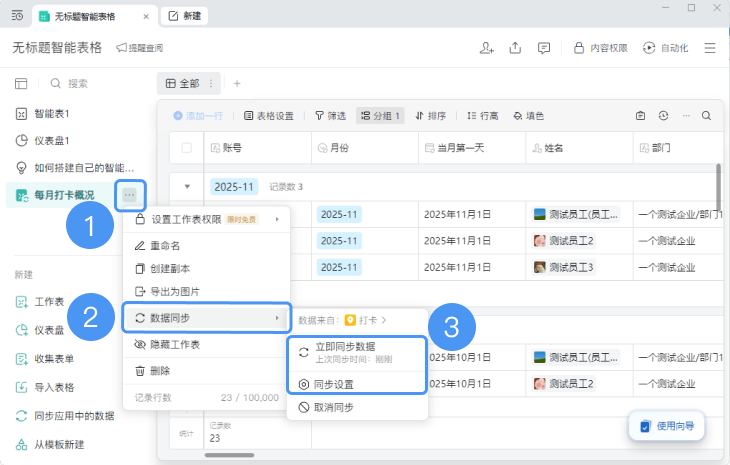Open 填色 fill color options
The image size is (730, 465).
pos(528,116)
